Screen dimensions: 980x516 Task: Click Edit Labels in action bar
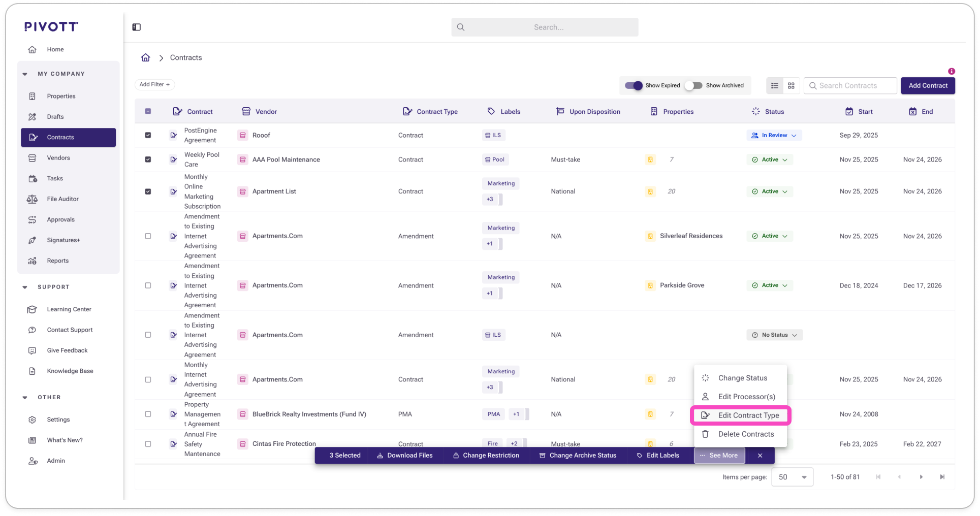pyautogui.click(x=658, y=456)
